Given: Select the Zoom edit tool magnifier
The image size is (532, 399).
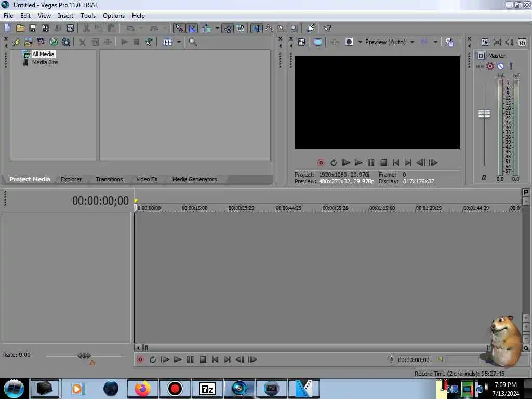Looking at the screenshot, I should [294, 29].
